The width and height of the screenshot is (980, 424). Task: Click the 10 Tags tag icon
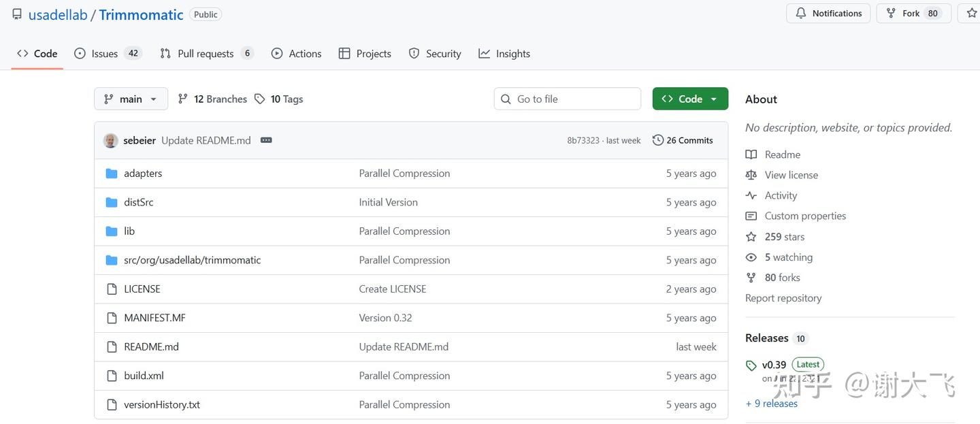point(260,99)
